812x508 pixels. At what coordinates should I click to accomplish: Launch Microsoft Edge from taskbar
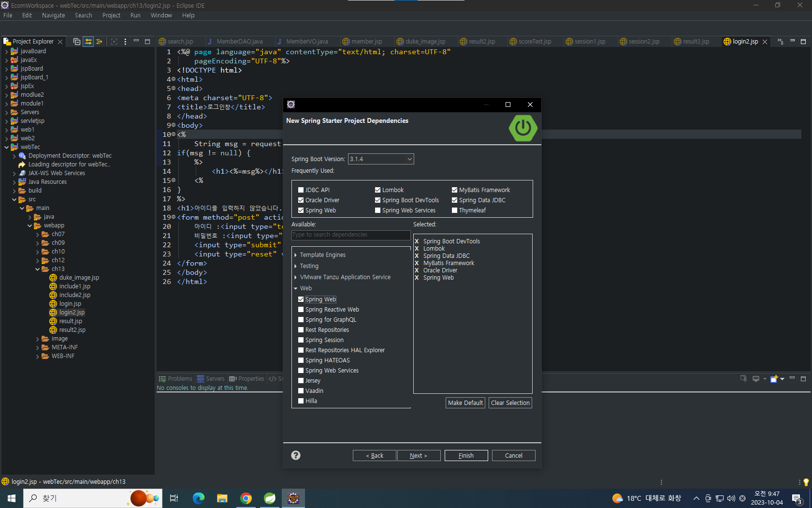click(198, 498)
